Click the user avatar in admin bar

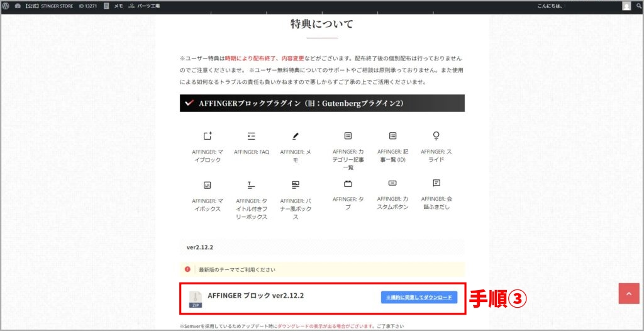(626, 6)
